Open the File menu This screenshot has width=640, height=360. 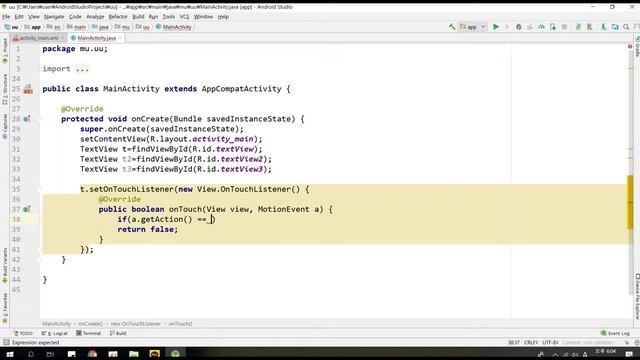[6, 17]
